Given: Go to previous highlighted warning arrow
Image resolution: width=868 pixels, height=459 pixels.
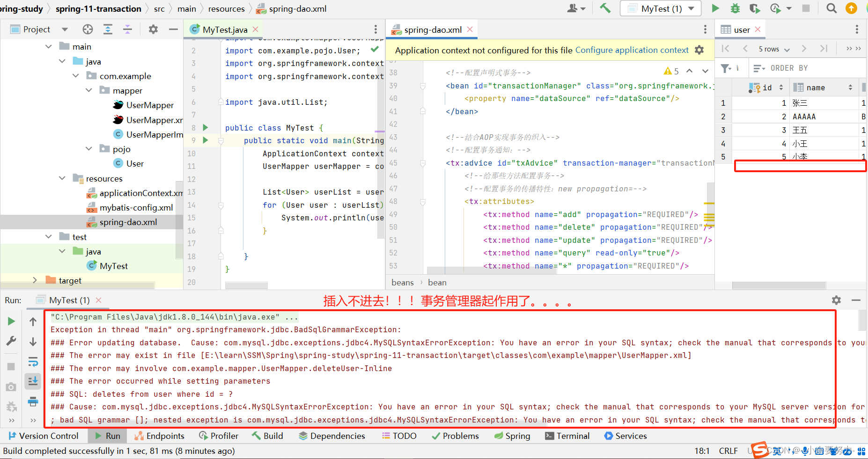Looking at the screenshot, I should (x=689, y=71).
